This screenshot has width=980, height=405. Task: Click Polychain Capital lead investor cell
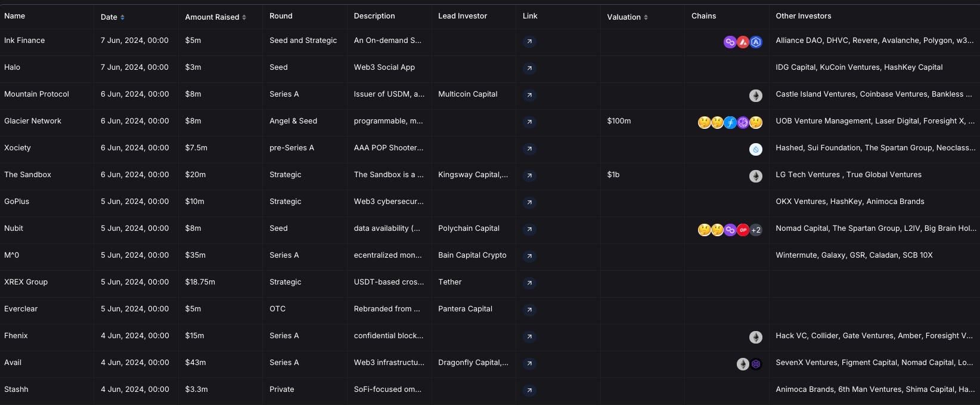tap(469, 228)
